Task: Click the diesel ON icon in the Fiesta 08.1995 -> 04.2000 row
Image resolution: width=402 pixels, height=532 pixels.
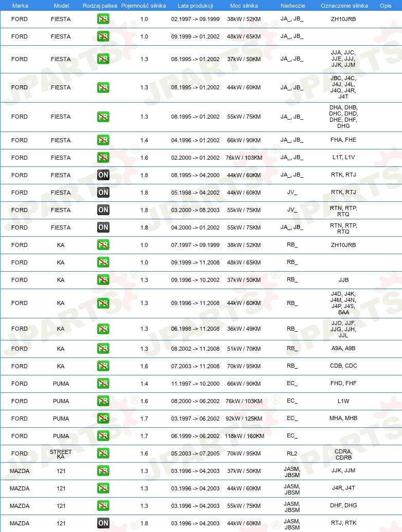Action: pos(103,175)
